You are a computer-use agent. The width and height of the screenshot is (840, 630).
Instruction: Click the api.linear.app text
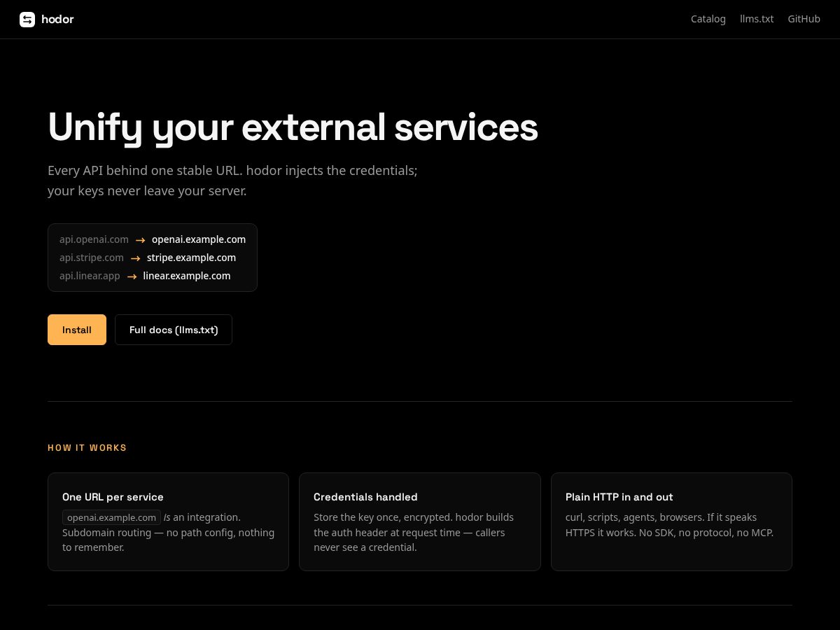pyautogui.click(x=90, y=276)
